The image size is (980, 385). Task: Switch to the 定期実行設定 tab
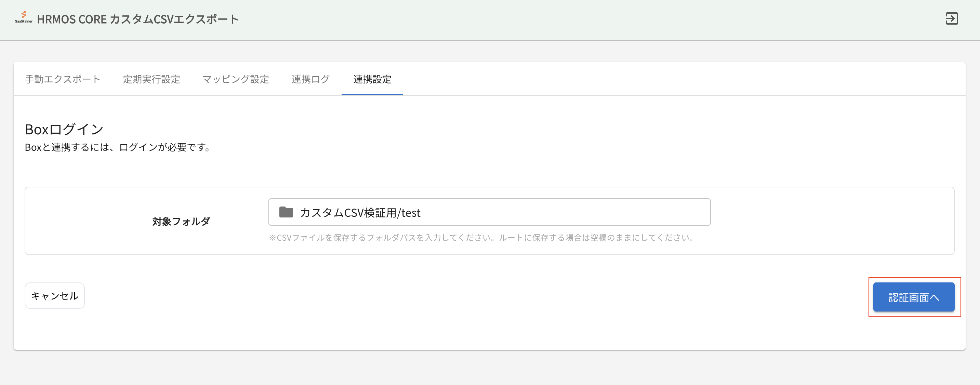coord(151,79)
